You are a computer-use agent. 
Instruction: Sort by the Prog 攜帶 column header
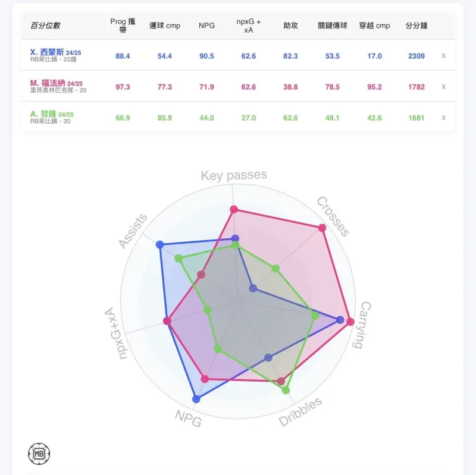point(123,26)
